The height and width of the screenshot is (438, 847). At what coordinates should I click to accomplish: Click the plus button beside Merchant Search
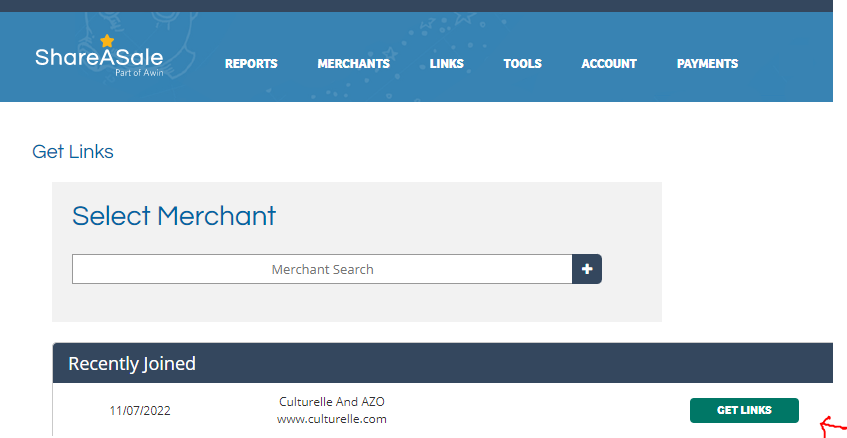(x=587, y=269)
